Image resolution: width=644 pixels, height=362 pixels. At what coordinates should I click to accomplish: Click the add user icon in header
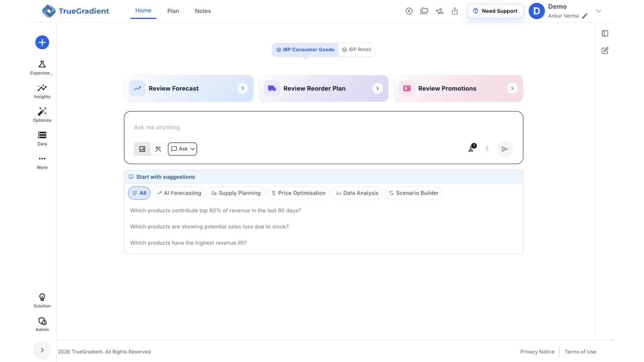click(x=440, y=11)
